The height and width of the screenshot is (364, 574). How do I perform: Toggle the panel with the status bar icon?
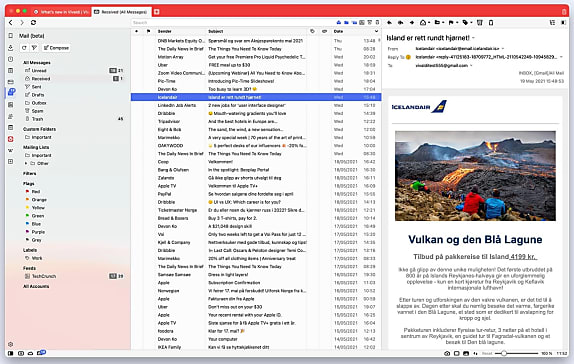tap(11, 353)
